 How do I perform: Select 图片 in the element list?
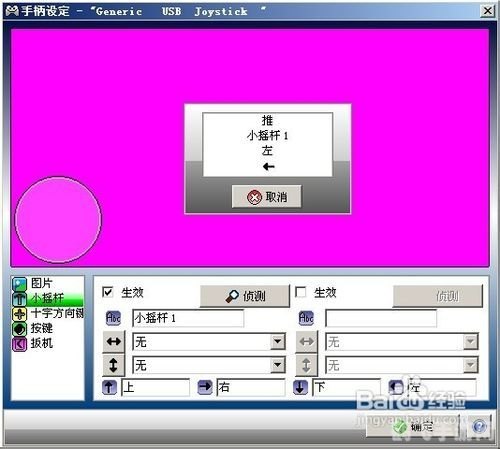coord(48,283)
